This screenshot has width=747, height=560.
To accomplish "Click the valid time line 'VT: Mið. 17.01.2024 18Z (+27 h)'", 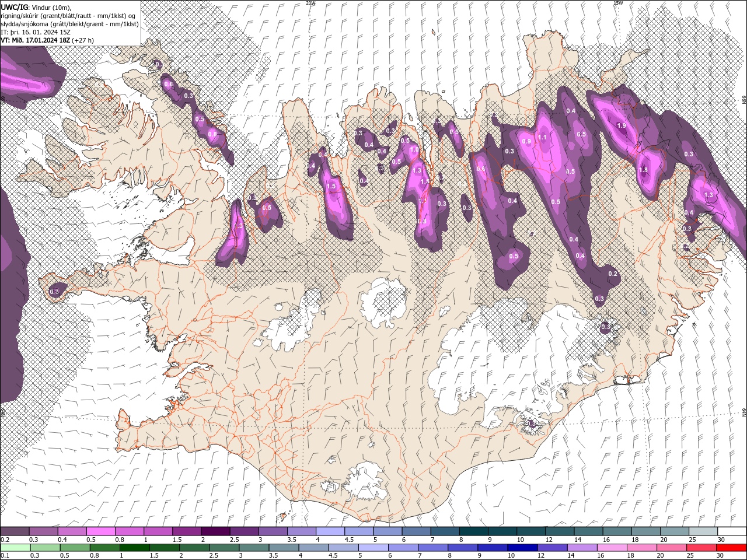I will click(47, 40).
